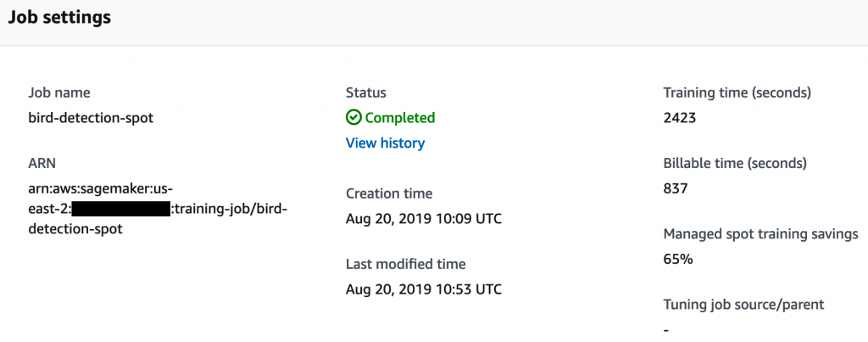Click the Job name label

[59, 93]
